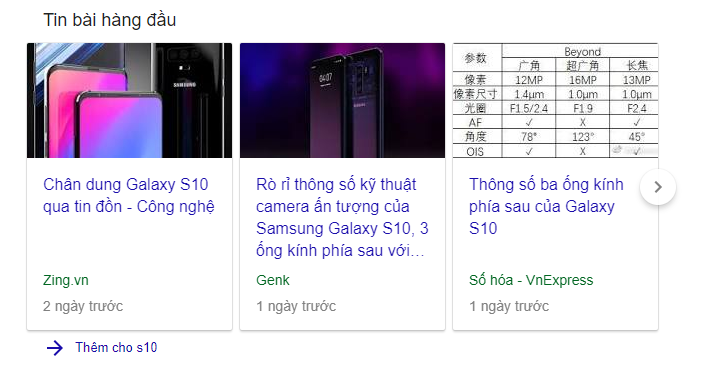
Task: Click the Samsung logo in the first thumbnail
Action: (184, 85)
